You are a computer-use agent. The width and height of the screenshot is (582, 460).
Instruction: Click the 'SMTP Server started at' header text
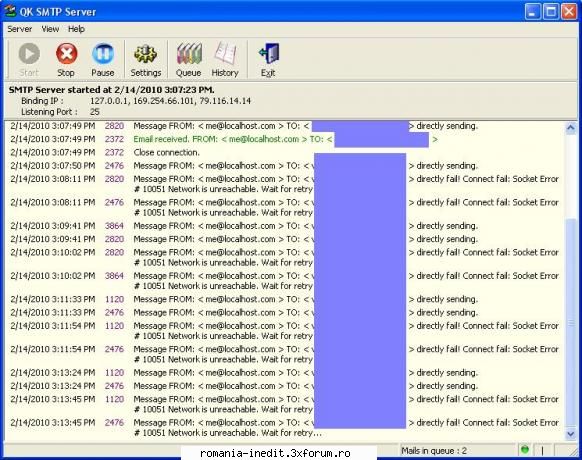[x=111, y=90]
